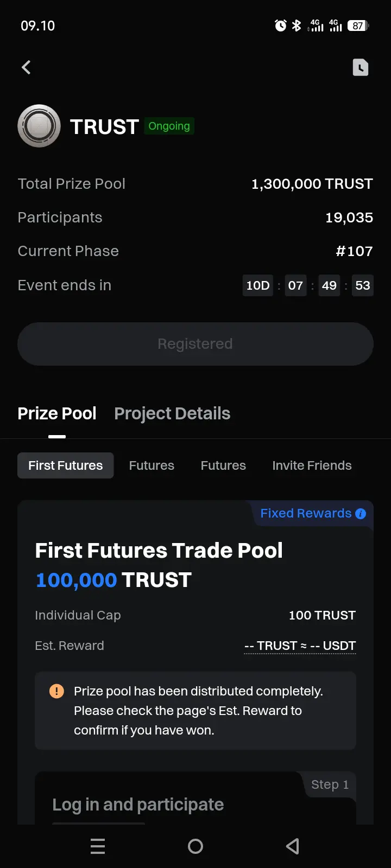The width and height of the screenshot is (391, 868).
Task: Select the second Futures pool chip
Action: [x=152, y=465]
